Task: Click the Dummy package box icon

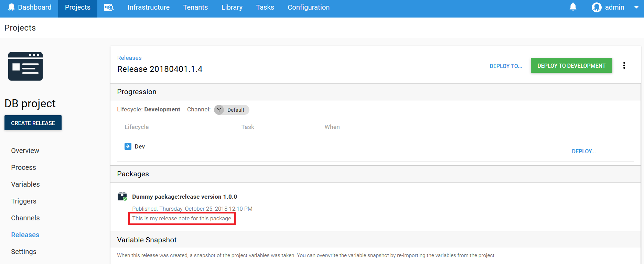Action: [122, 197]
